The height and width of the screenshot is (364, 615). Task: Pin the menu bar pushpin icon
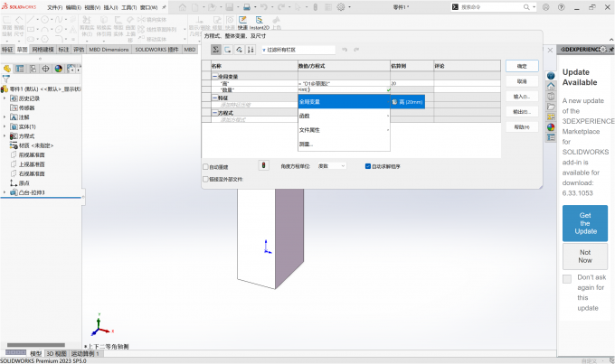tap(164, 7)
